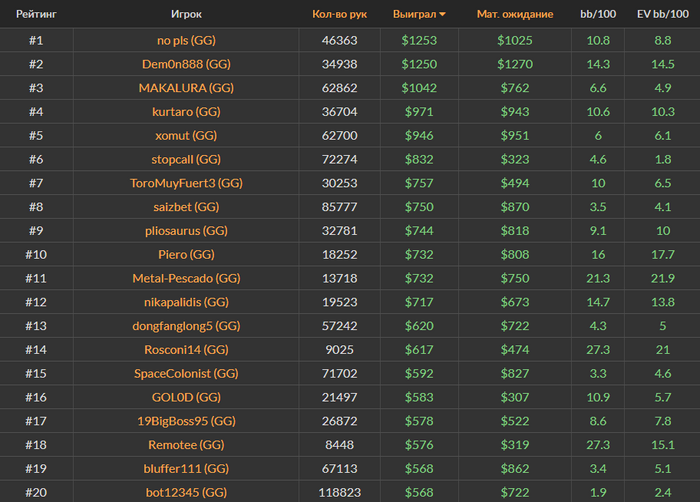Open kurtaro (GG) player page

pyautogui.click(x=186, y=112)
